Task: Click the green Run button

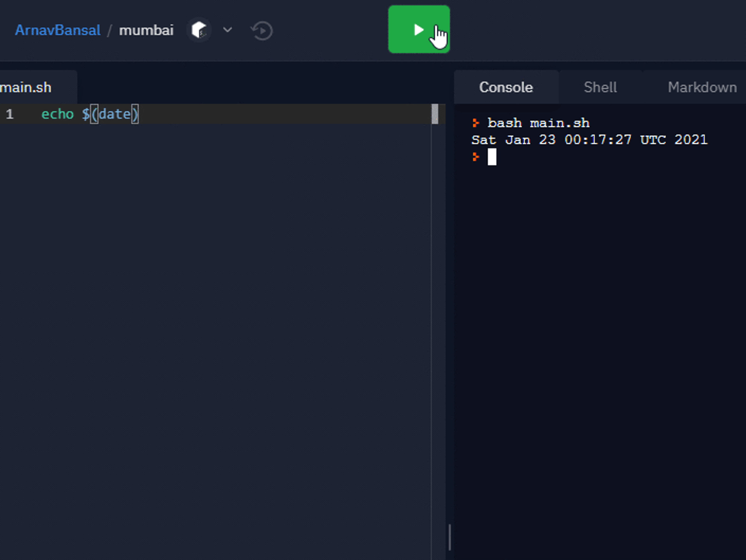Action: [418, 29]
